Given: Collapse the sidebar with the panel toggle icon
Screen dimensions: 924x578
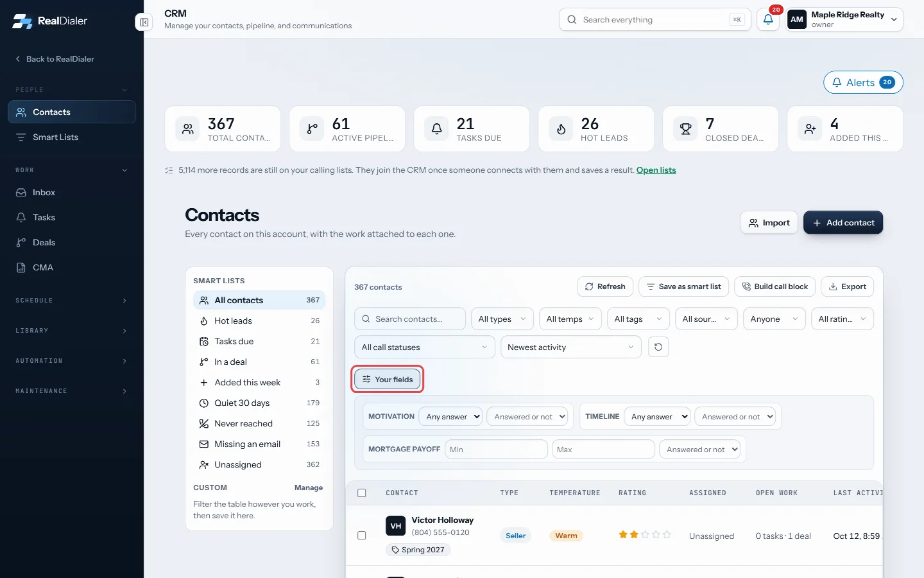Looking at the screenshot, I should [144, 22].
